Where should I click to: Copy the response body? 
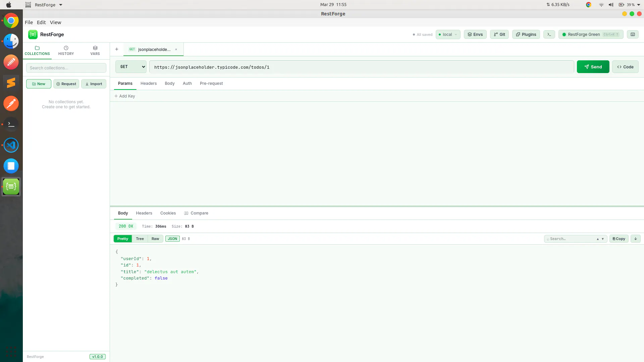(619, 239)
